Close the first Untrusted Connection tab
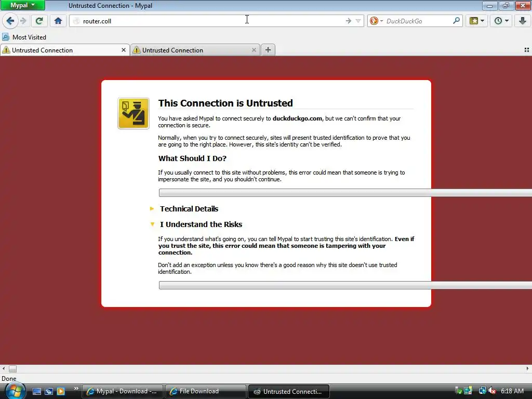Viewport: 532px width, 399px height. click(x=124, y=50)
